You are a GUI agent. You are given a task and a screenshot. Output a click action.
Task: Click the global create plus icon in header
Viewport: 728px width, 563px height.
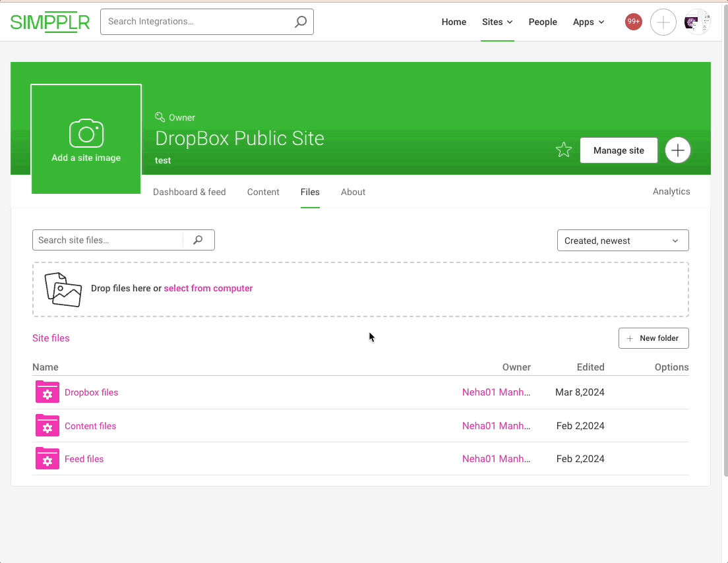pyautogui.click(x=663, y=22)
